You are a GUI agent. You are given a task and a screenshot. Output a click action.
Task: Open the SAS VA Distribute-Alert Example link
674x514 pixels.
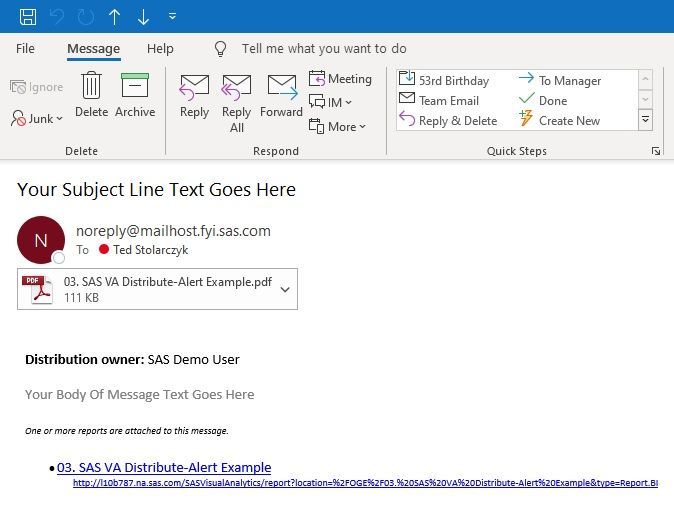point(164,467)
